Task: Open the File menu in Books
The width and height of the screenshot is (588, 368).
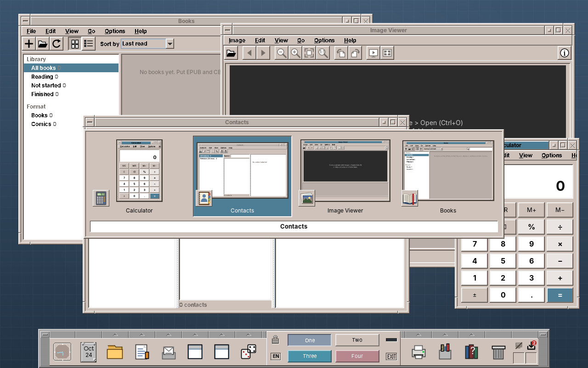Action: tap(31, 31)
